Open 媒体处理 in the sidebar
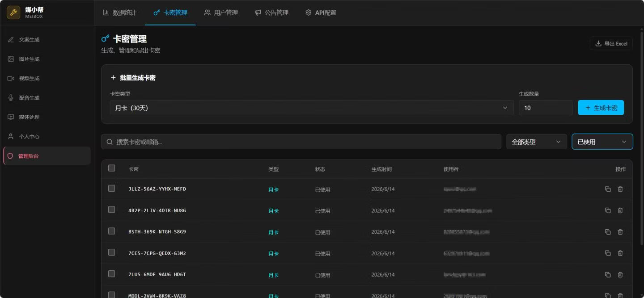The height and width of the screenshot is (298, 644). [x=47, y=117]
